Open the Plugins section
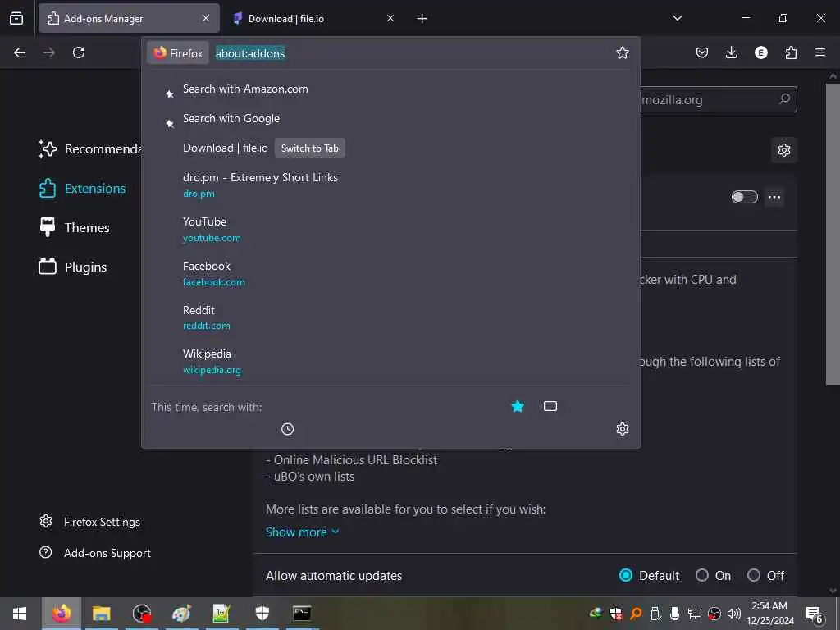Image resolution: width=840 pixels, height=630 pixels. (73, 267)
